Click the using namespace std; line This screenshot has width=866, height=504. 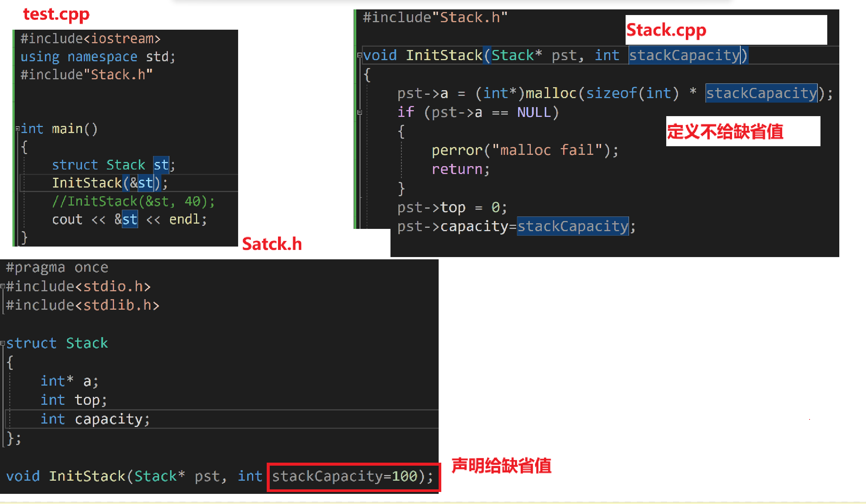coord(98,57)
